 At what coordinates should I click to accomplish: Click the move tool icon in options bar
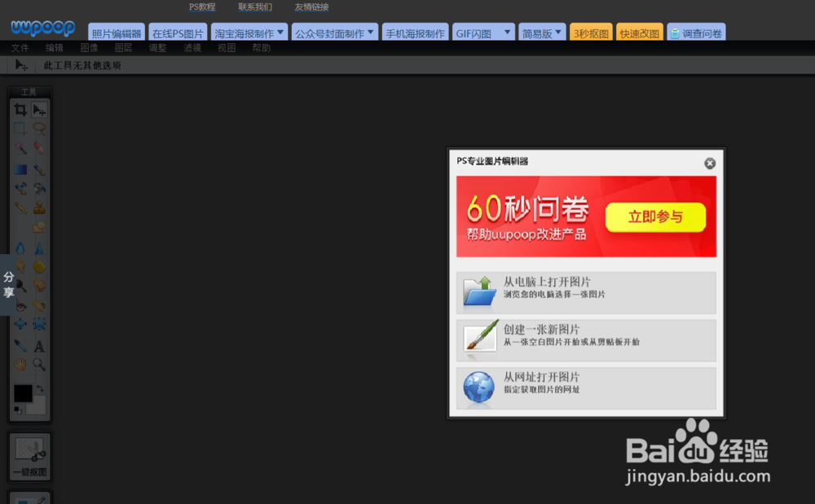click(21, 65)
